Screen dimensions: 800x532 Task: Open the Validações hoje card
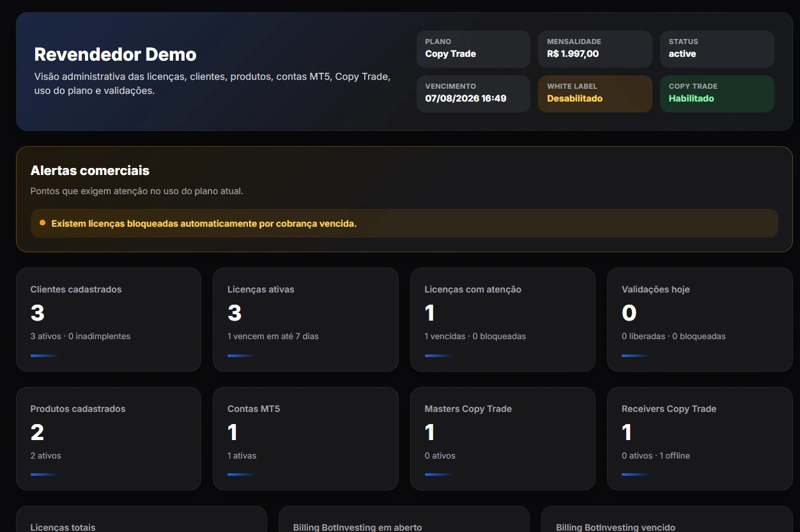pyautogui.click(x=700, y=319)
